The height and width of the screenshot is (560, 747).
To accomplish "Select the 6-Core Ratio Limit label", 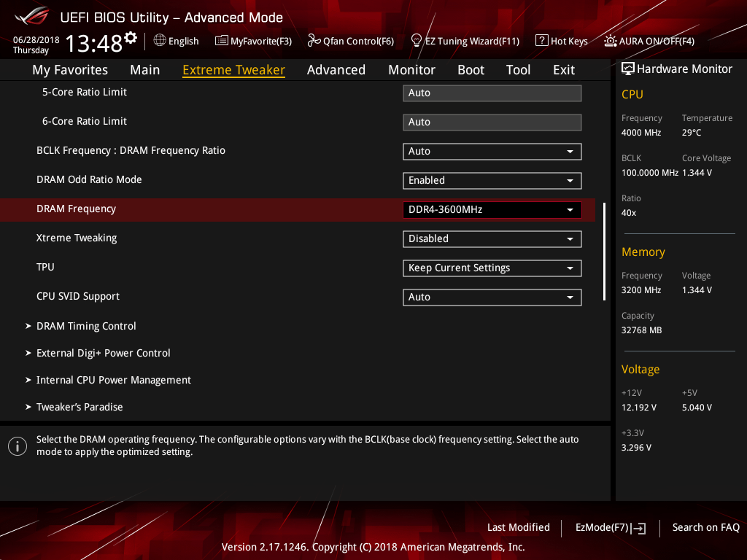I will click(85, 122).
